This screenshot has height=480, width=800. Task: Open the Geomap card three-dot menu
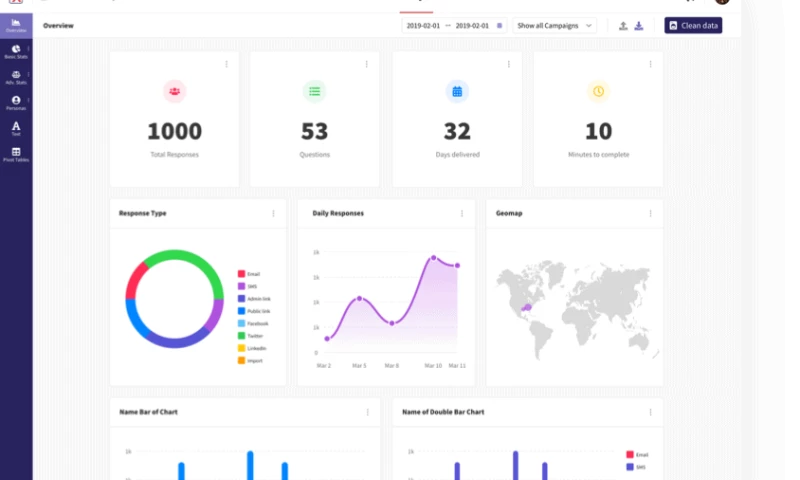tap(649, 213)
